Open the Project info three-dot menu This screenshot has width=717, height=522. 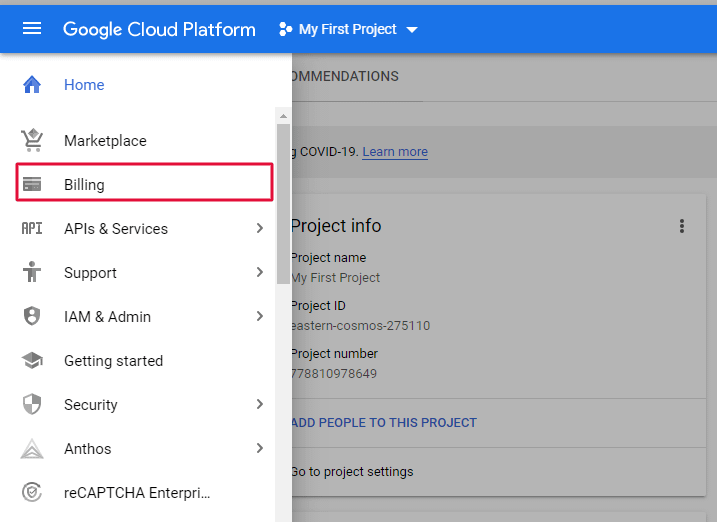pyautogui.click(x=682, y=226)
